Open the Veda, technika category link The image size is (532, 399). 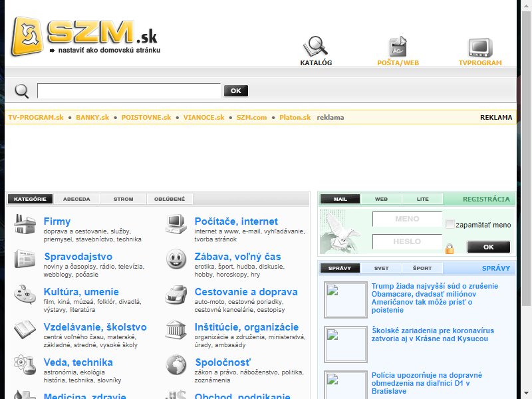[x=78, y=362]
